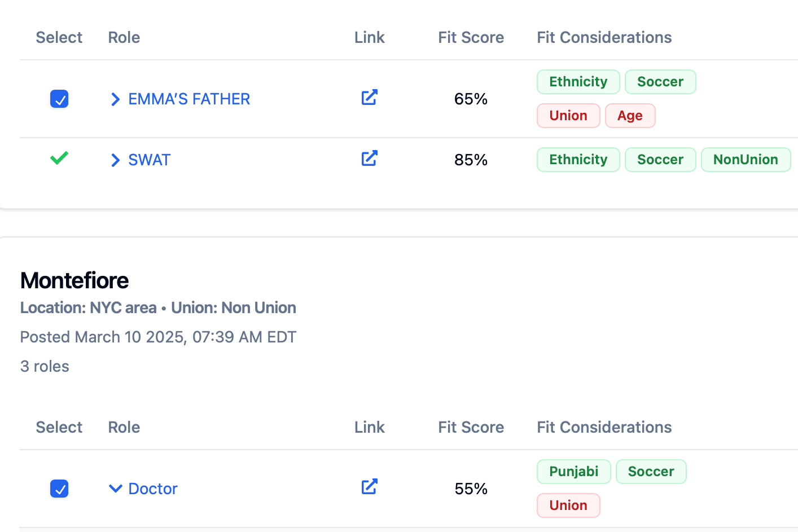Click the Punjabi tag on Doctor row

[573, 472]
